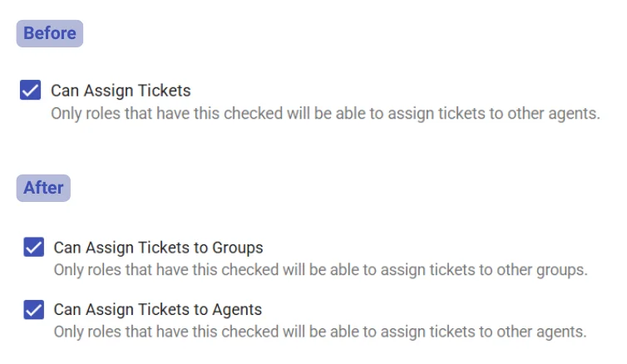The height and width of the screenshot is (364, 627).
Task: Click the description under Can Assign Tickets
Action: pos(325,113)
